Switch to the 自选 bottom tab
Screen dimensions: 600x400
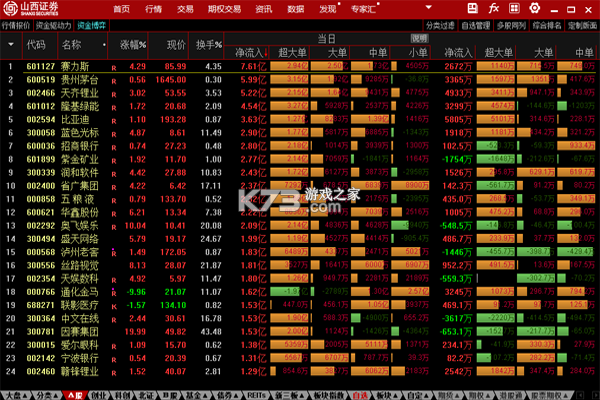click(360, 395)
